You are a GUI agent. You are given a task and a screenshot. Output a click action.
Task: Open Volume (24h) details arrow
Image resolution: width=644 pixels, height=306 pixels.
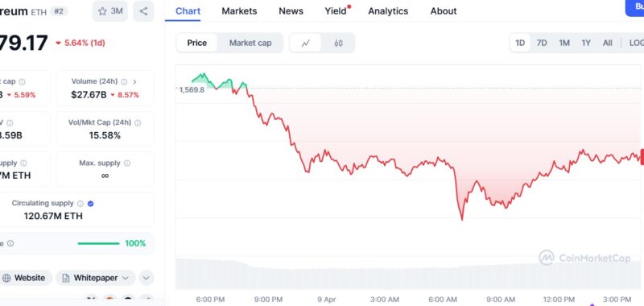[x=134, y=82]
